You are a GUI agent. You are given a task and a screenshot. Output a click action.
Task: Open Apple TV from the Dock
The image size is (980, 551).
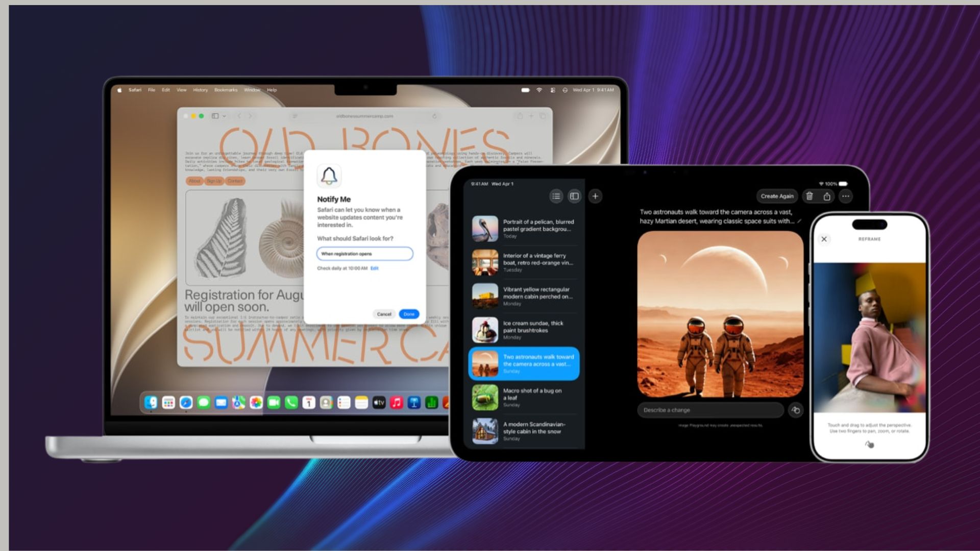(x=379, y=403)
